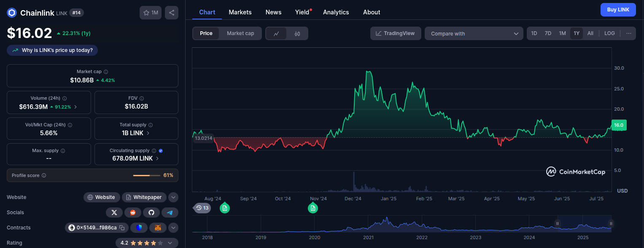Add token to MetaMask fox icon
The height and width of the screenshot is (248, 644).
point(158,228)
